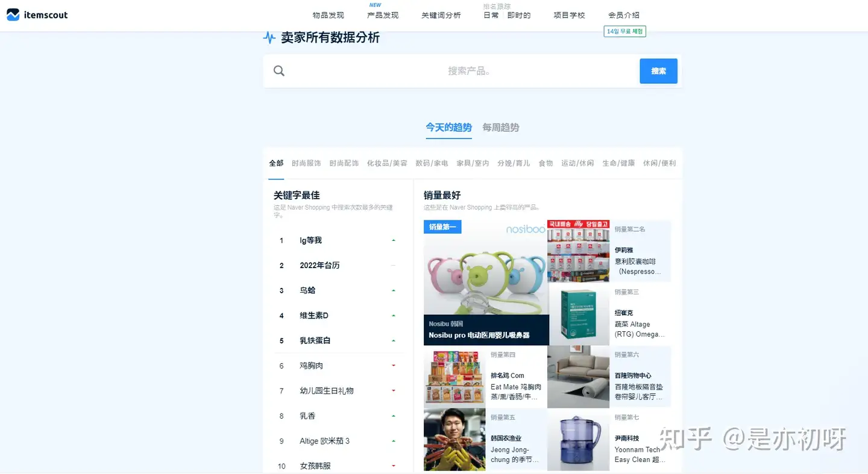Click down-trend arrow for 鸡胸肉
Screen dimensions: 868x474
tap(394, 366)
